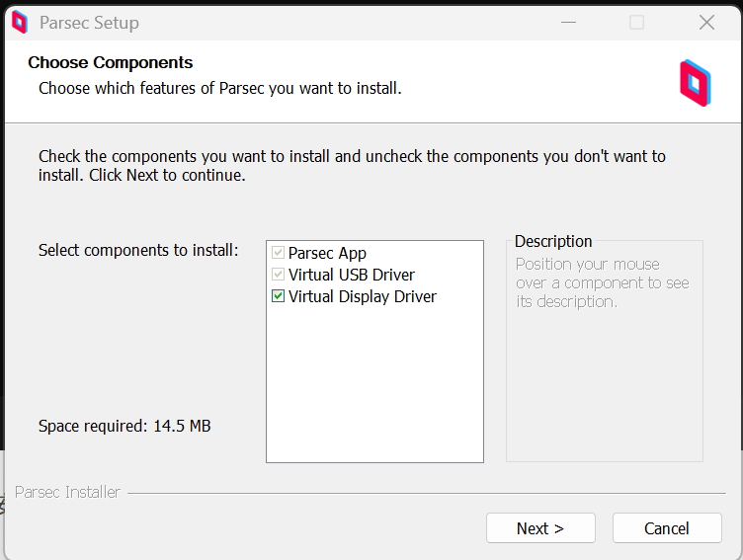Click the greyed Parsec App checkbox
This screenshot has height=560, width=743.
[x=279, y=253]
